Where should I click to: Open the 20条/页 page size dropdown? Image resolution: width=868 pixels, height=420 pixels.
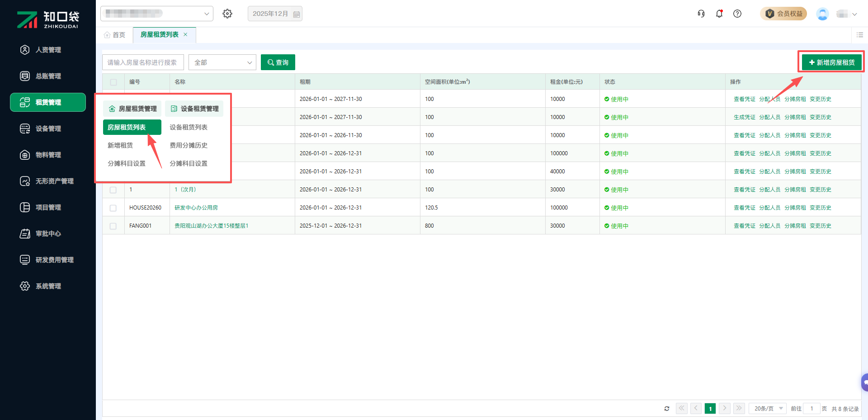click(x=768, y=408)
